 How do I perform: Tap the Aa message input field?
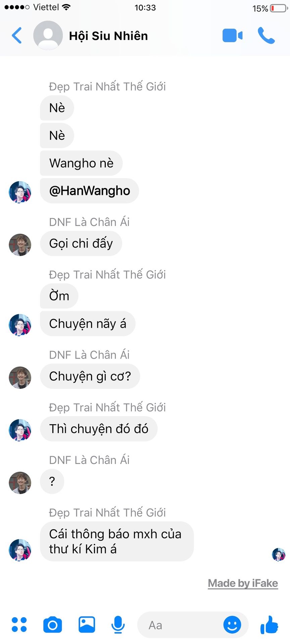click(x=180, y=625)
